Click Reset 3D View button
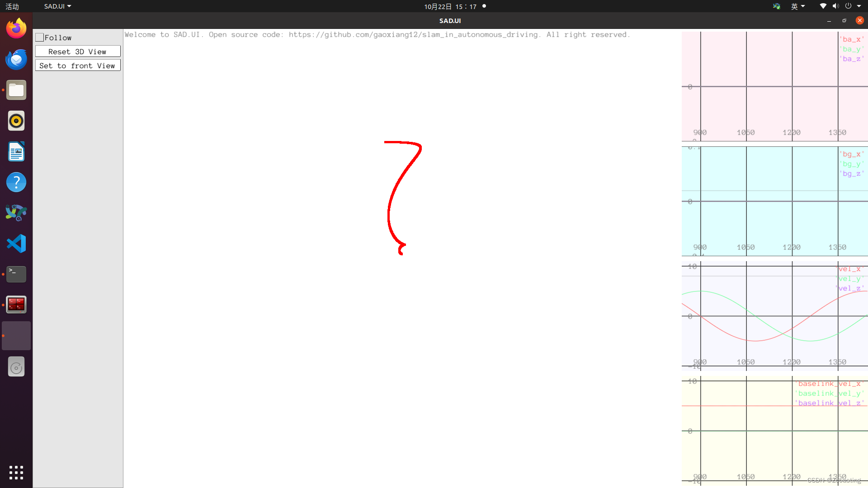Screen dimensions: 868x488 (77, 51)
